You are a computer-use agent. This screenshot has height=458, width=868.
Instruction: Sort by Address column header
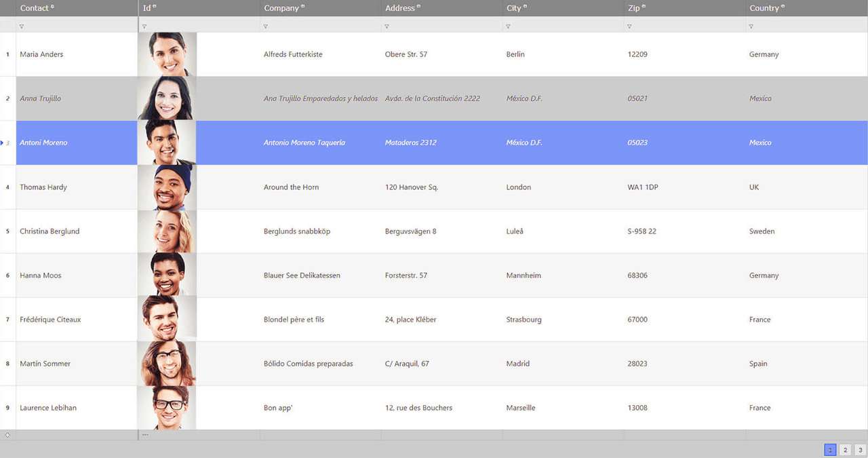pos(400,8)
